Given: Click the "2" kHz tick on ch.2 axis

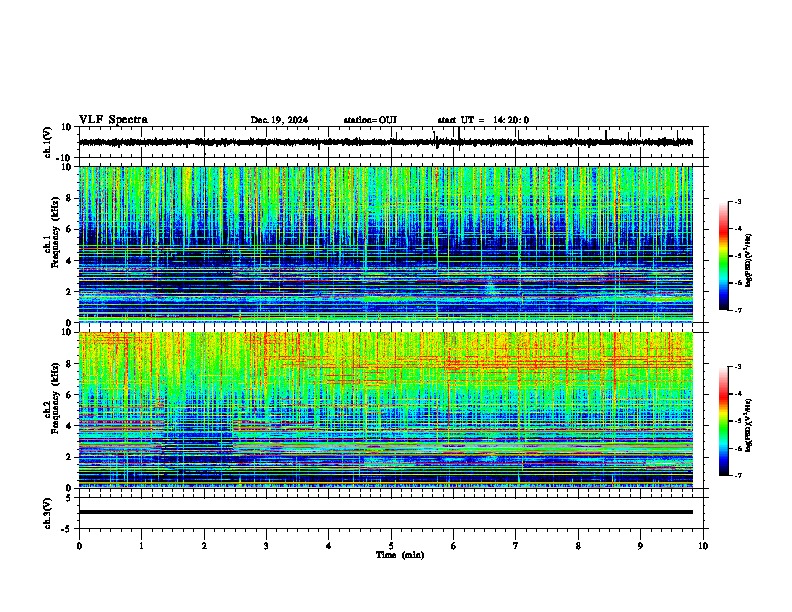Looking at the screenshot, I should coord(69,457).
